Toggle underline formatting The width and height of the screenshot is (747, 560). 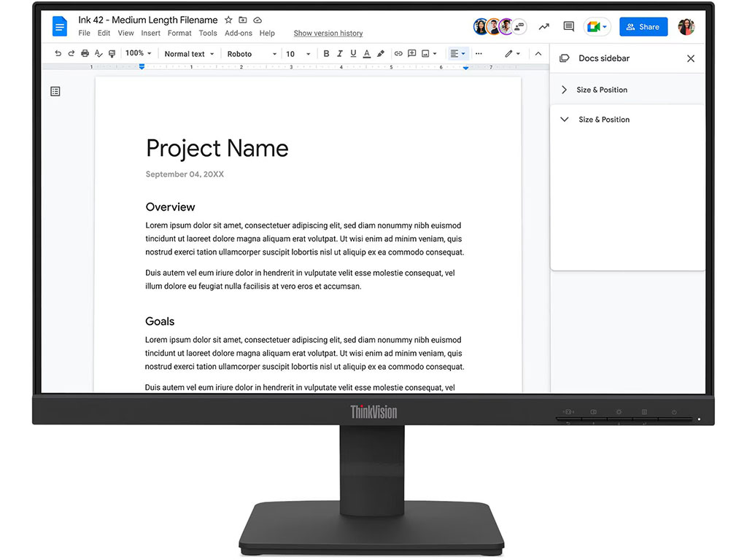353,54
